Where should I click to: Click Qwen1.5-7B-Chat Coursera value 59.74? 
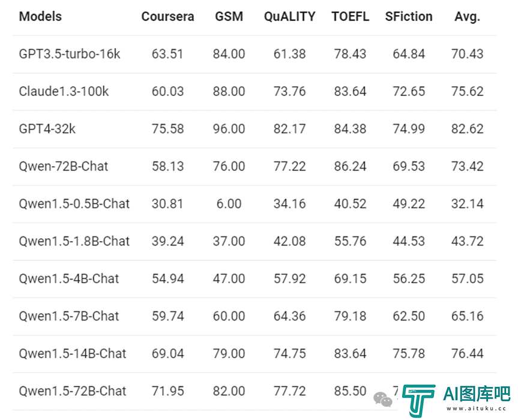[x=167, y=316]
